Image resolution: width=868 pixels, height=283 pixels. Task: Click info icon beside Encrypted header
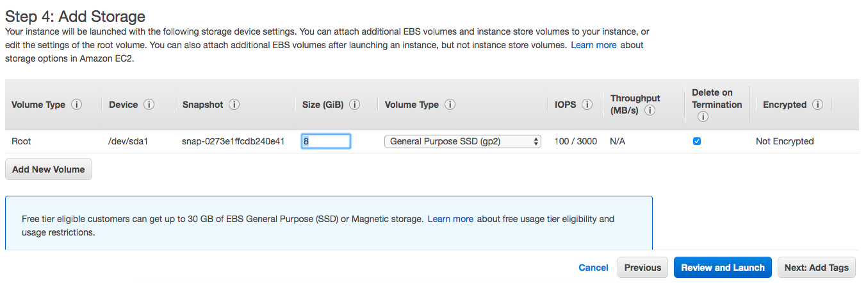point(817,105)
